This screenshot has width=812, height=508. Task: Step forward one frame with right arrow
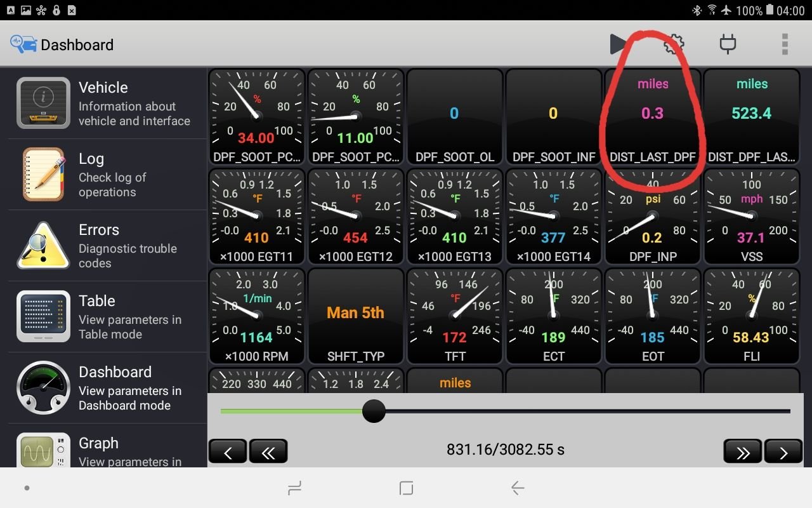pyautogui.click(x=783, y=451)
